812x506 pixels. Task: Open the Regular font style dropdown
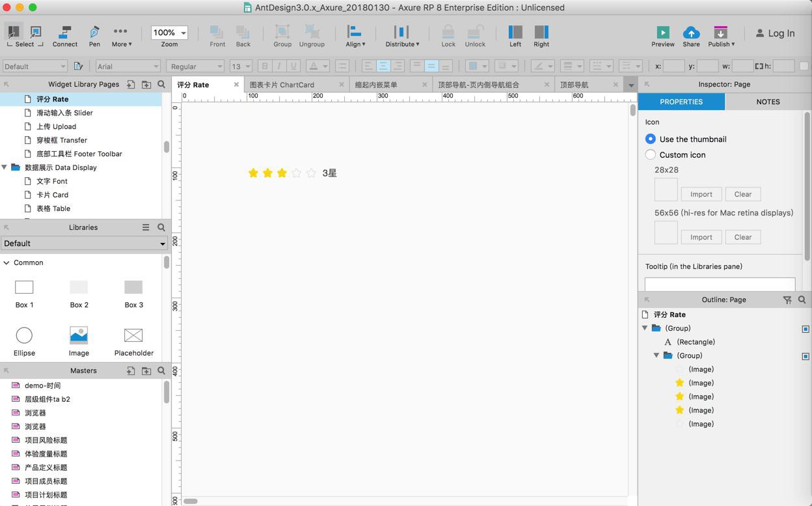click(195, 66)
